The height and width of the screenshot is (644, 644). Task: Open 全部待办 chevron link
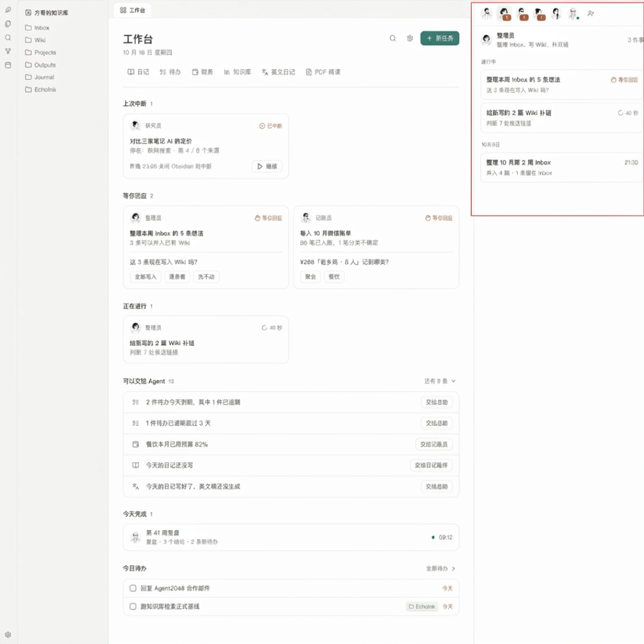pyautogui.click(x=440, y=568)
